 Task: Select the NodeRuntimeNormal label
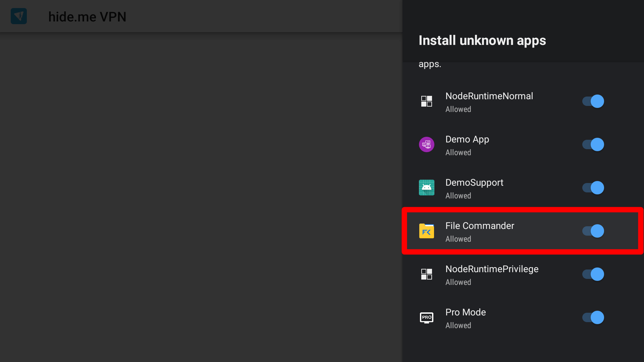click(489, 96)
